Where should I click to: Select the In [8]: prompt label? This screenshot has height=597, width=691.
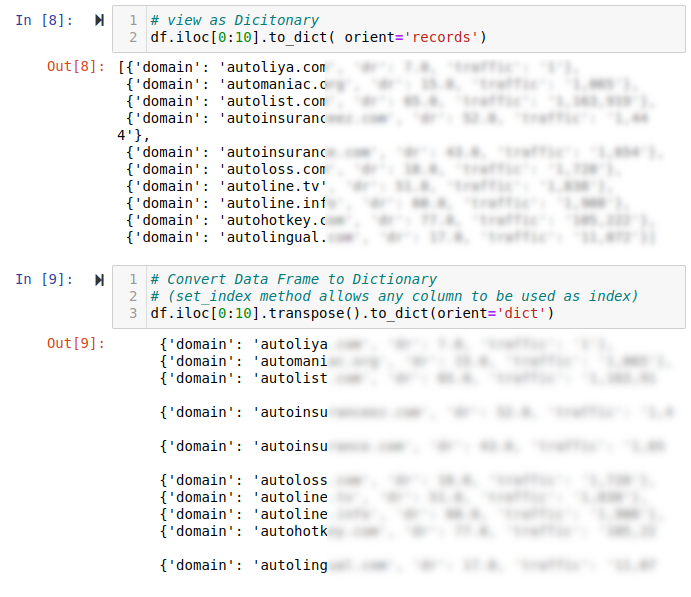point(45,20)
